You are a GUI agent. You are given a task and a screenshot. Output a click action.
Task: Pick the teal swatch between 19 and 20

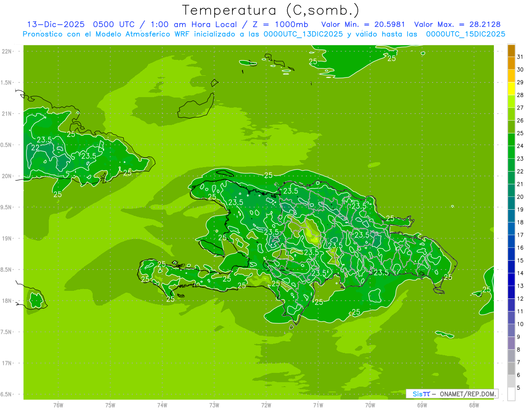click(511, 204)
